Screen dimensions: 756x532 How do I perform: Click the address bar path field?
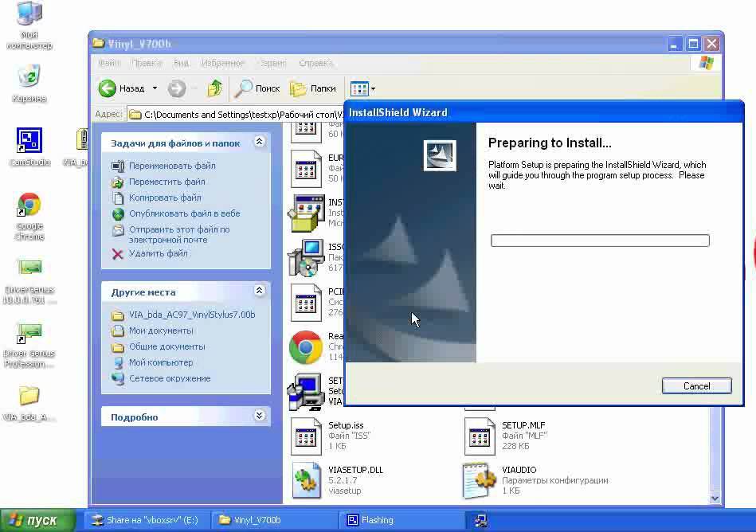click(239, 115)
